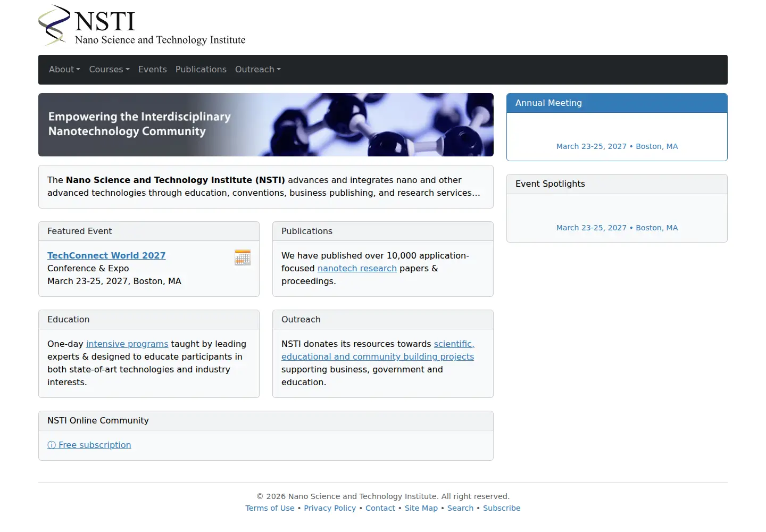Click the NSTI helix logo
The width and height of the screenshot is (766, 532).
(54, 25)
